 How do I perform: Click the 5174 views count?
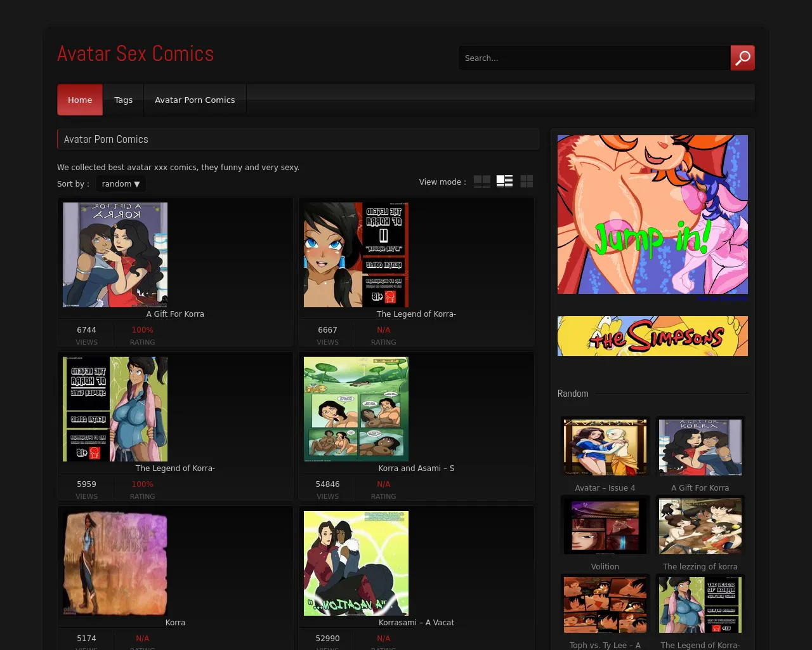click(x=87, y=639)
